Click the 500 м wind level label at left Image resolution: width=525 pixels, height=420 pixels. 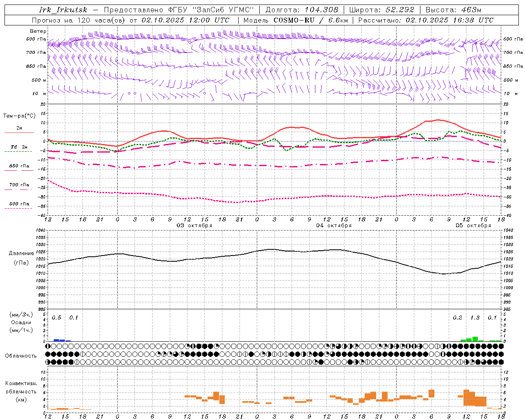click(39, 80)
